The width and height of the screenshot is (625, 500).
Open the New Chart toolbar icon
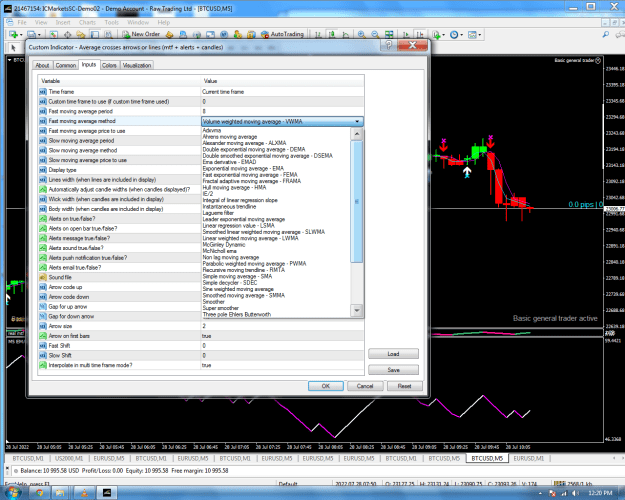13,35
